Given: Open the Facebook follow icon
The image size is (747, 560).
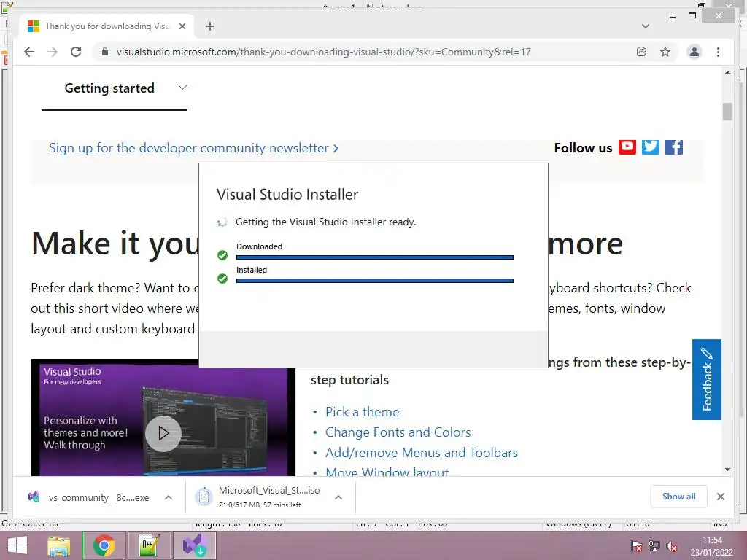Looking at the screenshot, I should pos(673,147).
